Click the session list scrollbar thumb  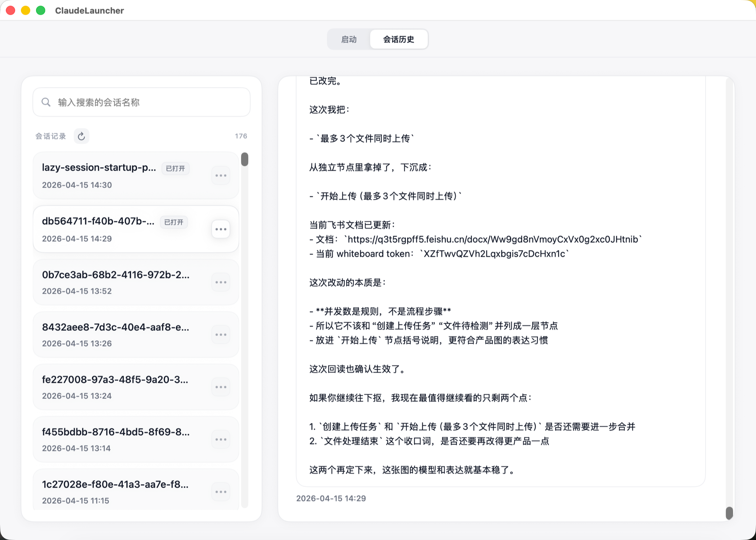tap(245, 159)
